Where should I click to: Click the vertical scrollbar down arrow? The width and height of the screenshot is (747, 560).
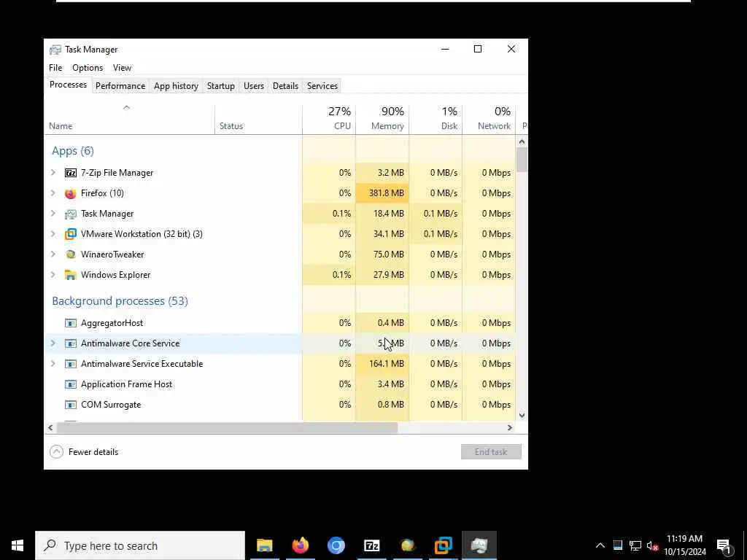point(522,416)
